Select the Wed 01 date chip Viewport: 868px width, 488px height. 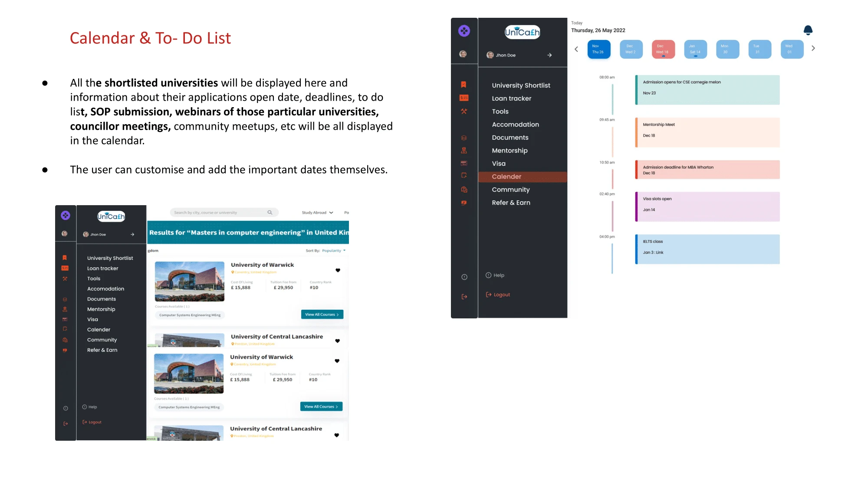tap(792, 49)
